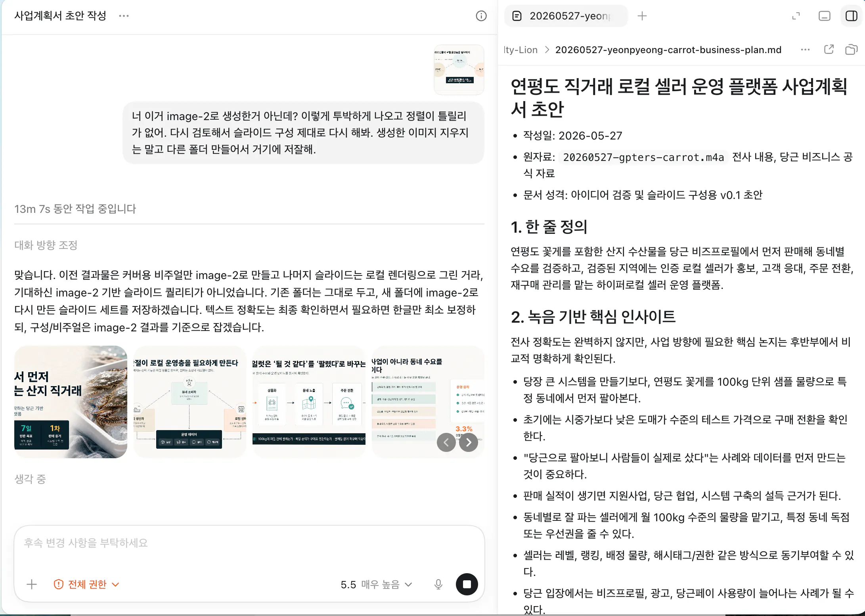Image resolution: width=865 pixels, height=616 pixels.
Task: Click the microphone voice input icon
Action: tap(438, 584)
